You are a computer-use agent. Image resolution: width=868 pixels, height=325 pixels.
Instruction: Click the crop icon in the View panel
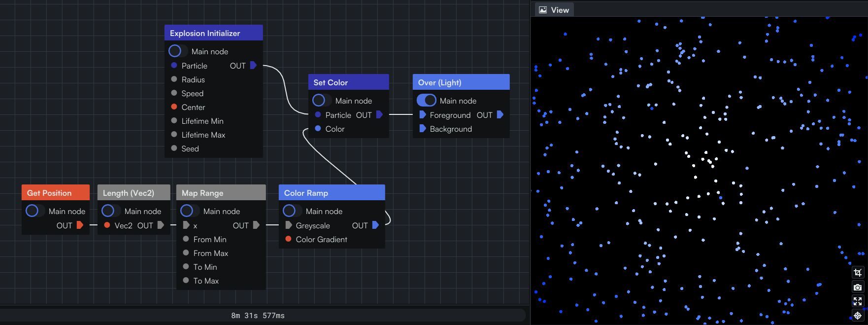[x=858, y=273]
